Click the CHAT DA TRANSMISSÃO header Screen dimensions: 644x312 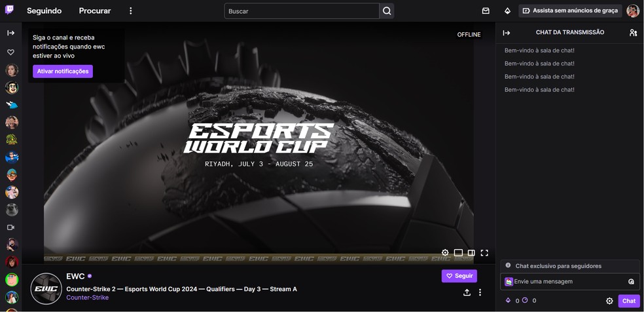pos(570,32)
